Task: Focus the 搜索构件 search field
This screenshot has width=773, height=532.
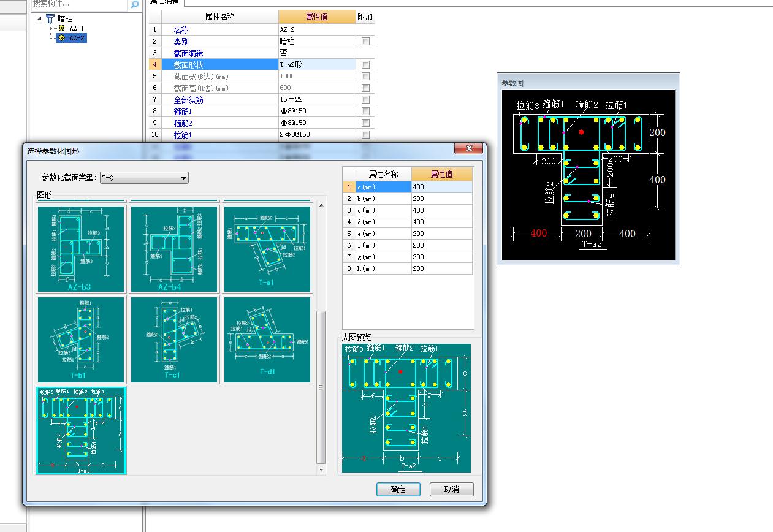Action: pos(79,4)
